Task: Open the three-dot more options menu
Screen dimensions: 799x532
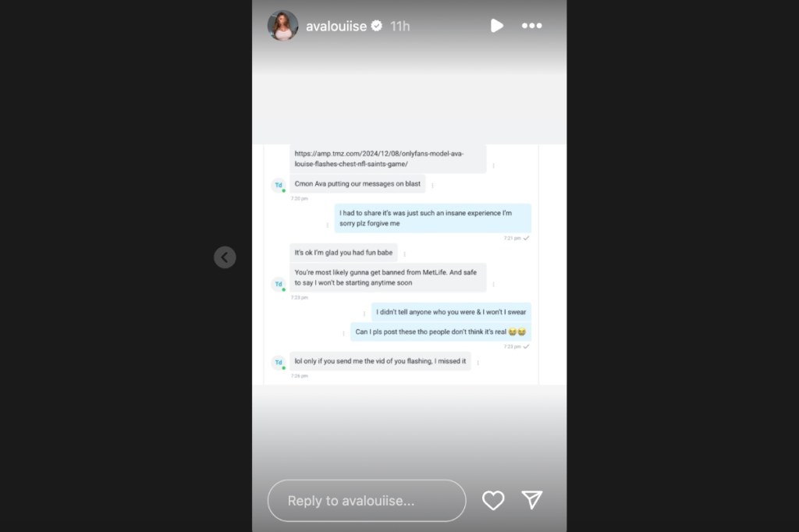Action: tap(531, 26)
